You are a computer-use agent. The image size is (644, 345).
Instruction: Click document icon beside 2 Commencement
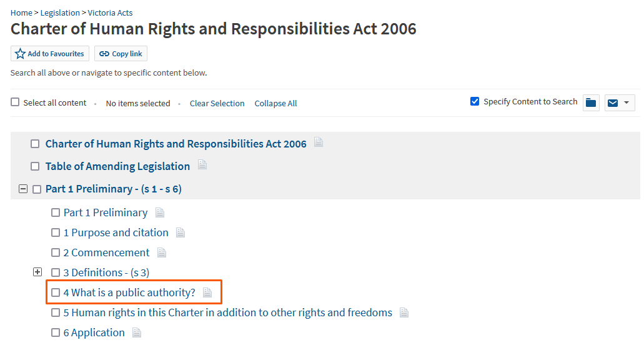(162, 252)
